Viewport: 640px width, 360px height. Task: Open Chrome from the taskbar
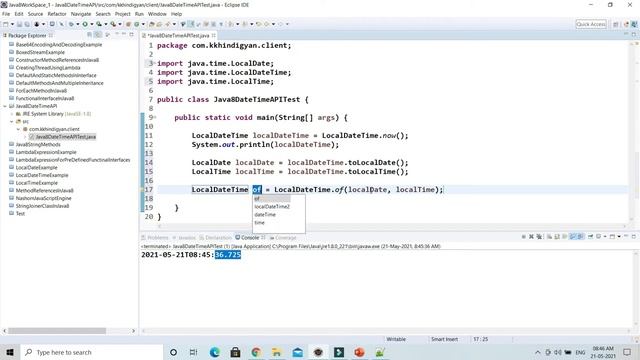(x=256, y=352)
